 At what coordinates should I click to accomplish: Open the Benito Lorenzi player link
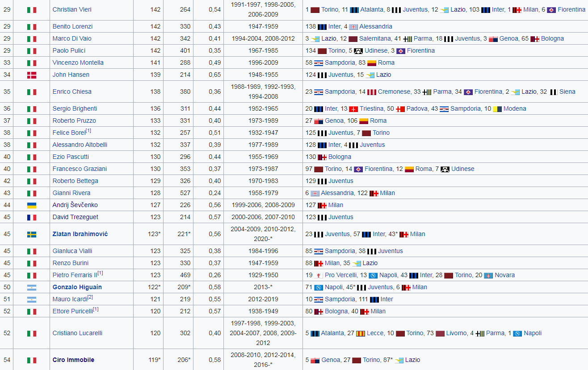(72, 27)
